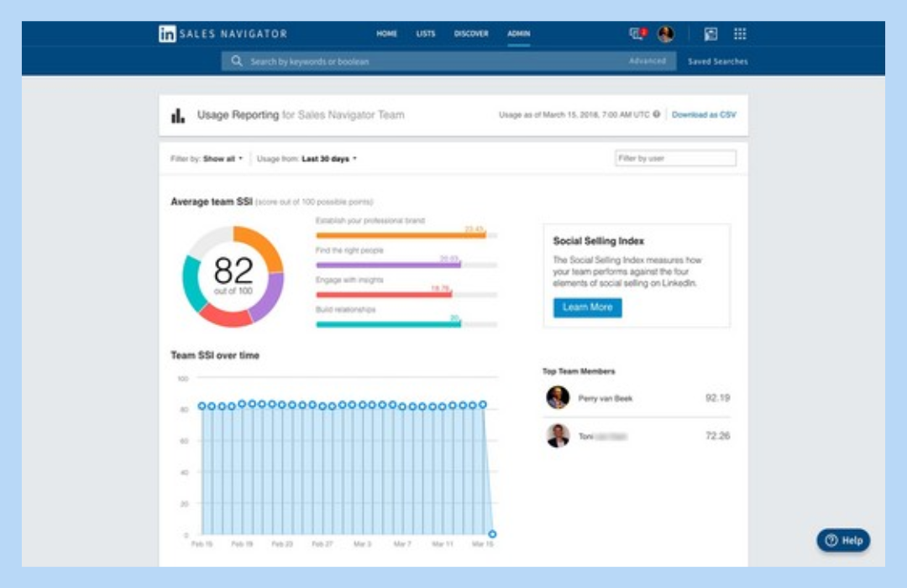Click the Perry van Beek name

[x=605, y=398]
